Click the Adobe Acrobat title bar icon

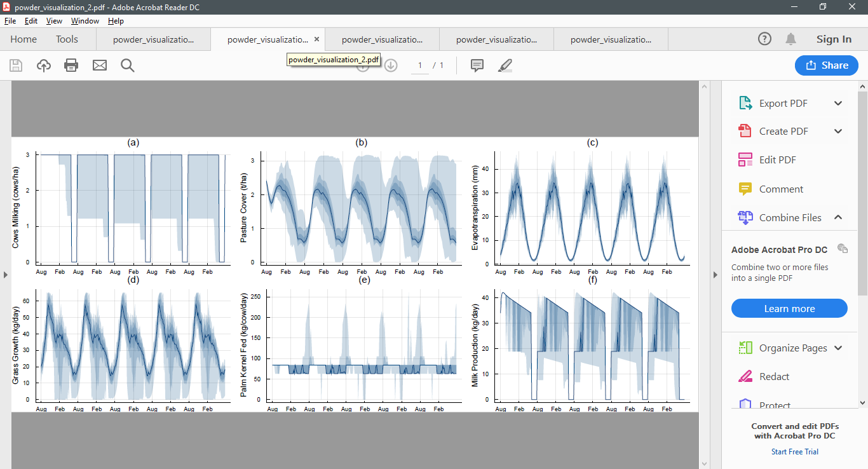pos(6,6)
